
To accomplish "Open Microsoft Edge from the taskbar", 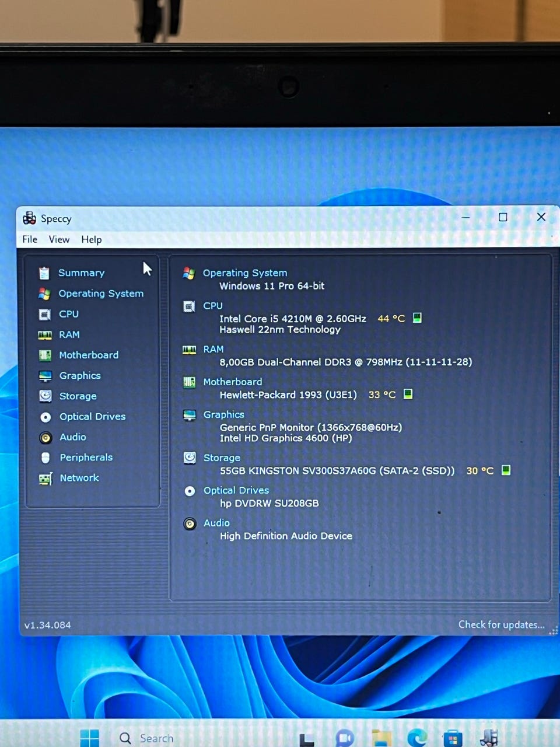I will point(416,738).
